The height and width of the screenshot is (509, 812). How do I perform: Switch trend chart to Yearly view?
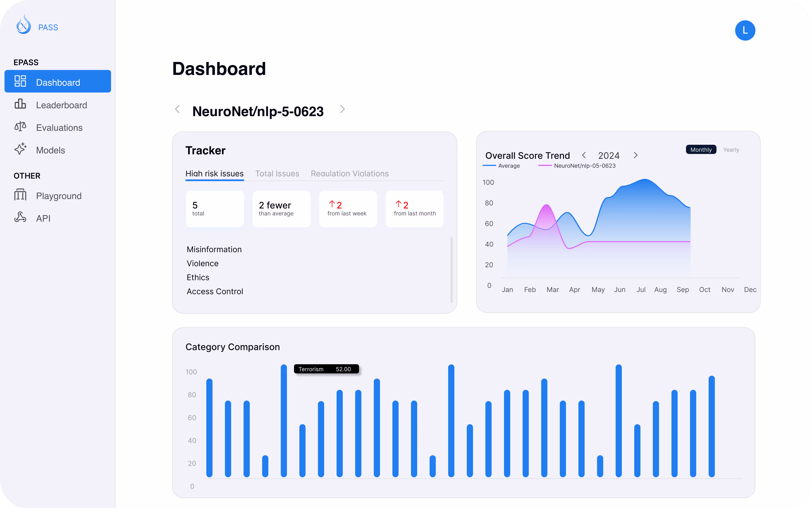click(x=731, y=150)
